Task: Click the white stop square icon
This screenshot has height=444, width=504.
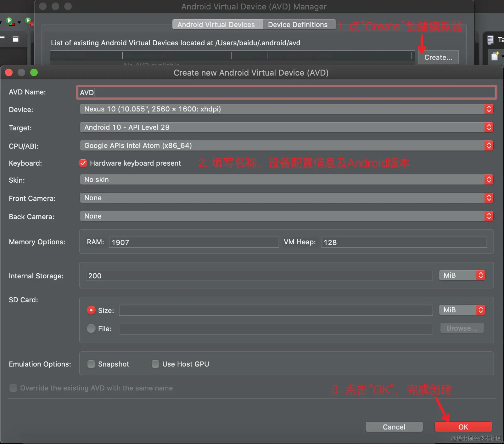Action: [x=15, y=39]
